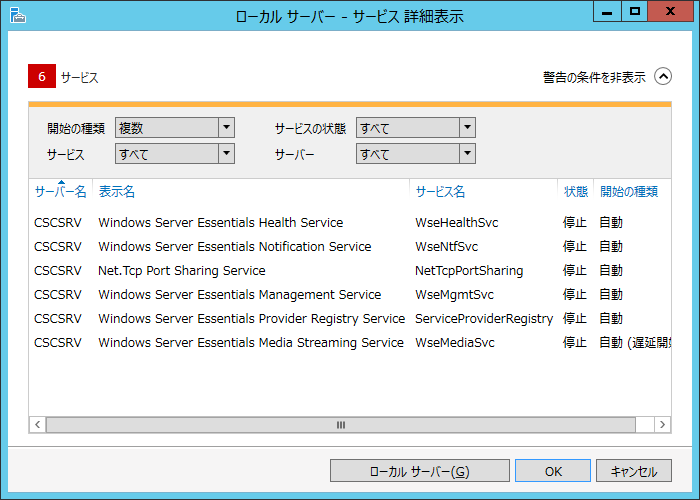
Task: Click the horizontal scrollbar right arrow
Action: [x=662, y=425]
